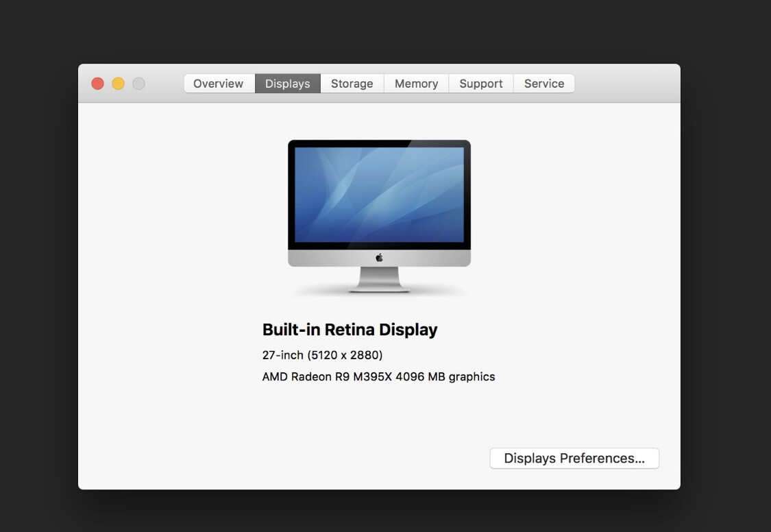Select the Displays tab
This screenshot has width=771, height=532.
[288, 84]
